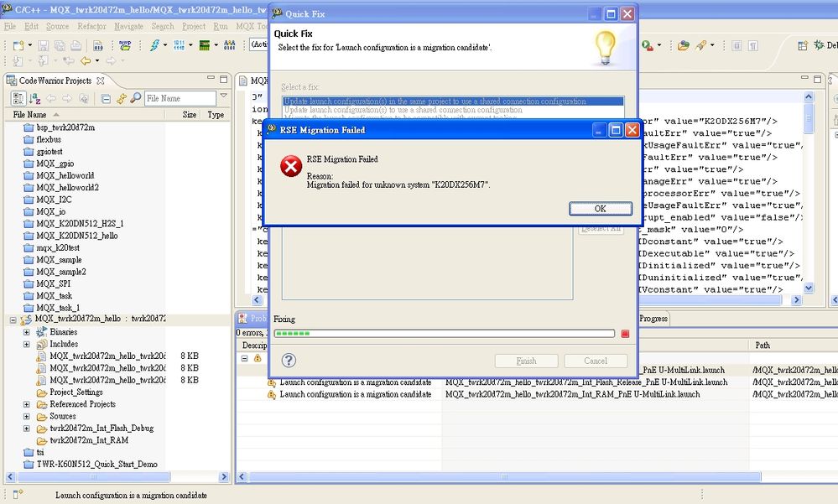Click the help question mark in Quick Fix
Image resolution: width=838 pixels, height=504 pixels.
(289, 361)
